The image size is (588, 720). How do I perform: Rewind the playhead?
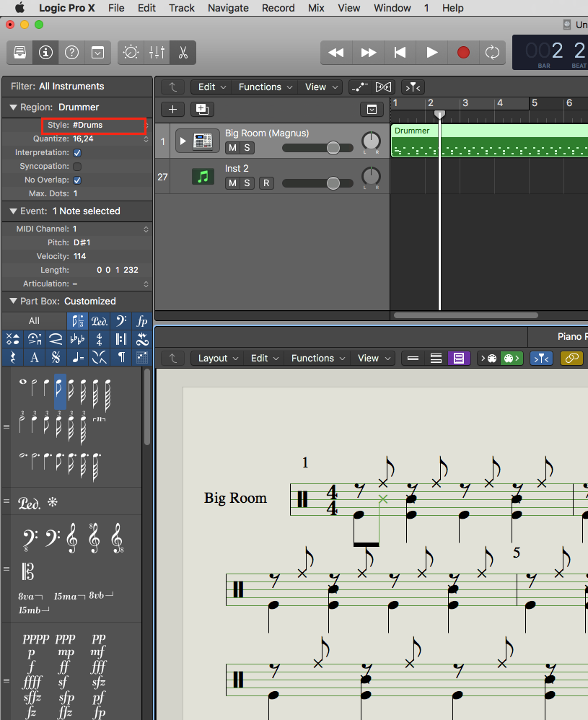(336, 53)
